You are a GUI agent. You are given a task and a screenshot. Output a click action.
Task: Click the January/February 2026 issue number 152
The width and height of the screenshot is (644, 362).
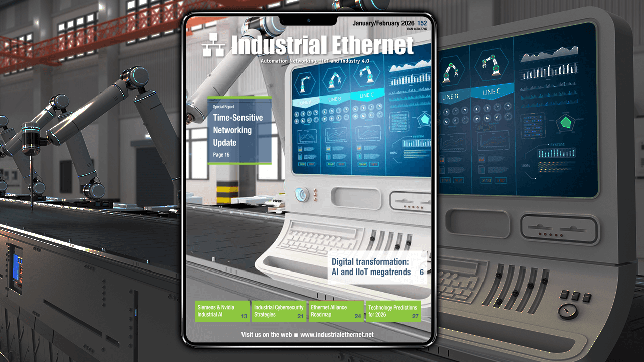coord(422,23)
